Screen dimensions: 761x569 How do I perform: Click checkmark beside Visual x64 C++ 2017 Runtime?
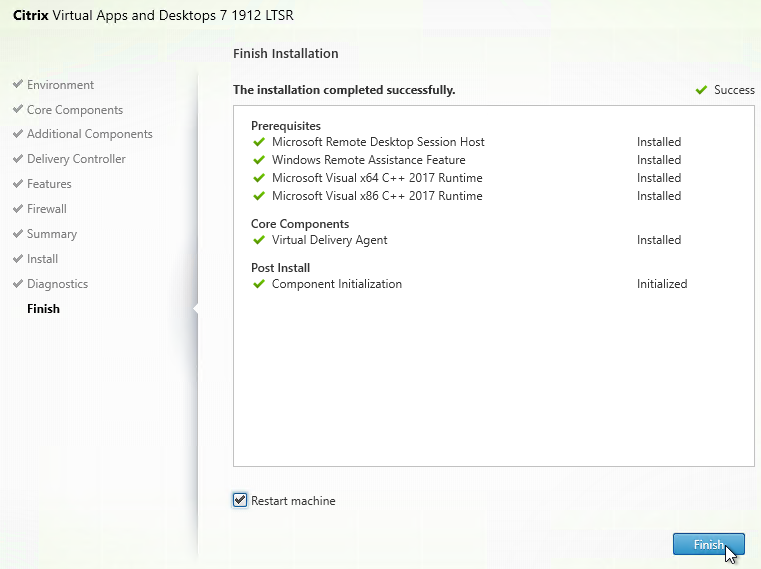tap(260, 178)
